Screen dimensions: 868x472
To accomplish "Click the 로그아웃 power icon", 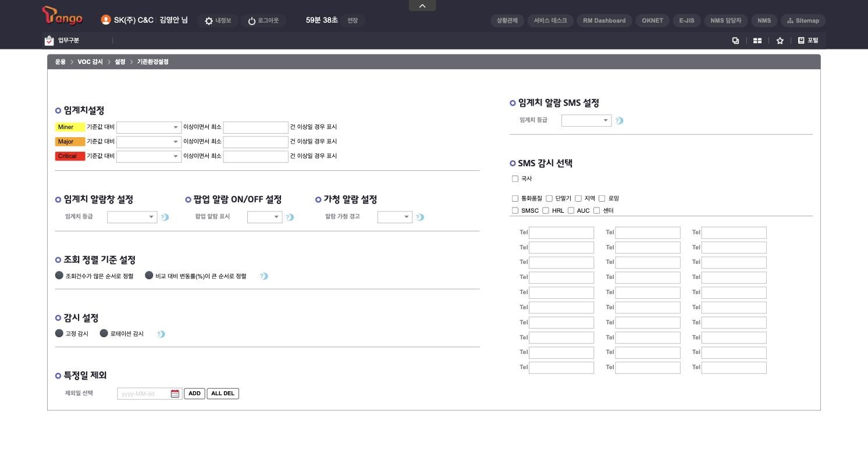I will tap(252, 21).
